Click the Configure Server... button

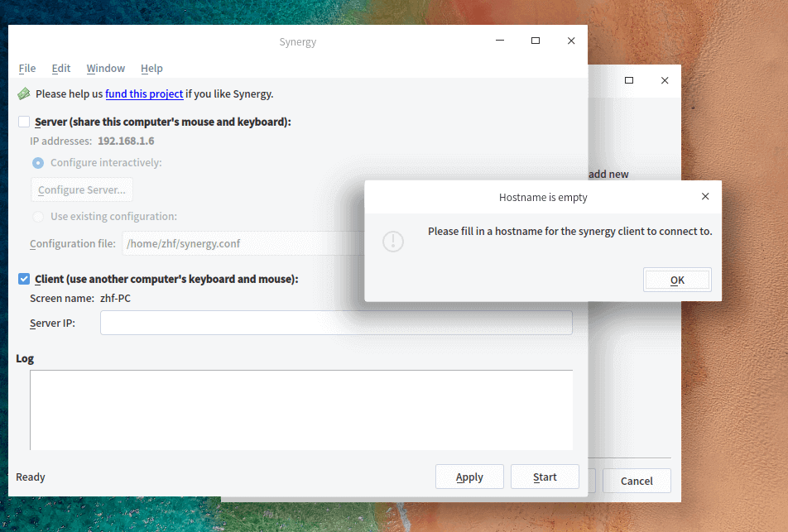(x=82, y=189)
